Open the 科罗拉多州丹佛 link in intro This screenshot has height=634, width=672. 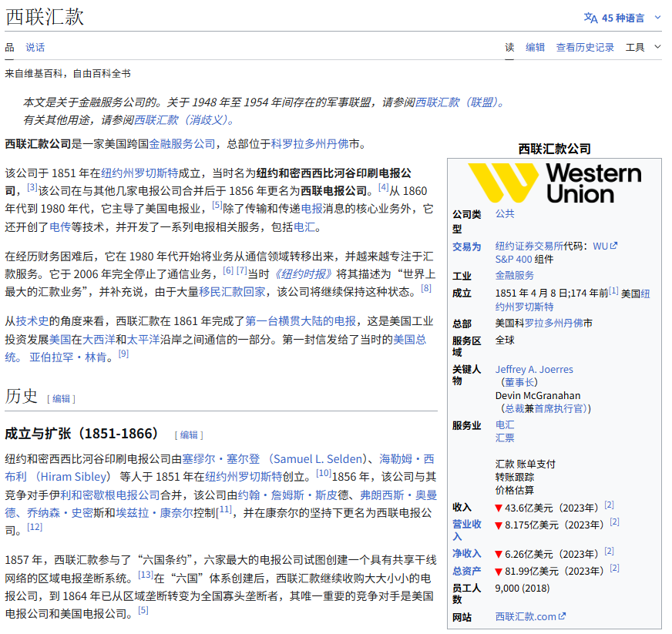[310, 144]
